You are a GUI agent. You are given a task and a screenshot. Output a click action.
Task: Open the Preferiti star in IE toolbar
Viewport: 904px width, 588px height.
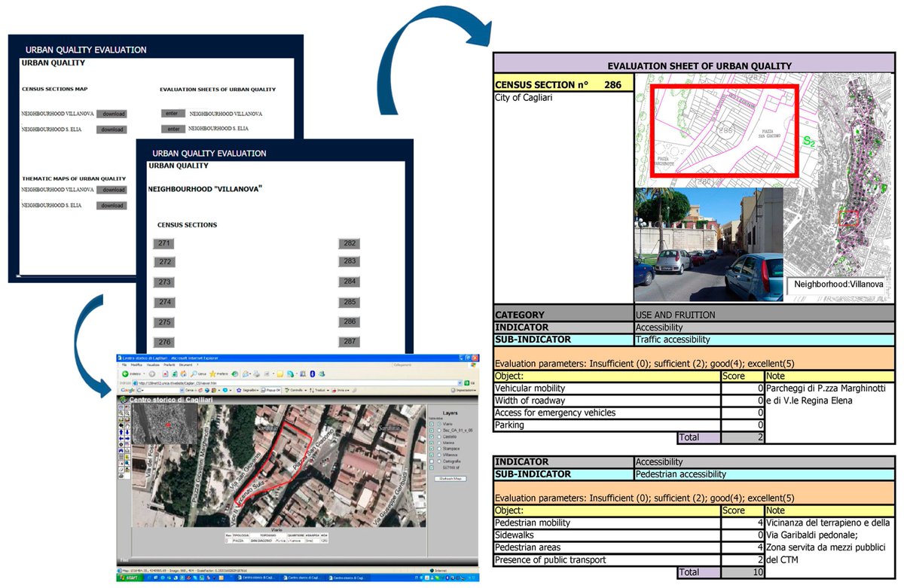[218, 374]
